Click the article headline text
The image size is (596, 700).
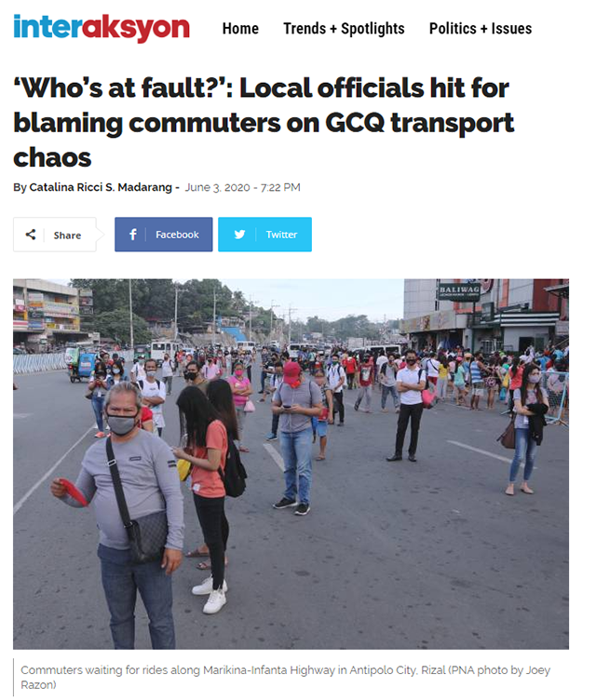click(x=264, y=122)
